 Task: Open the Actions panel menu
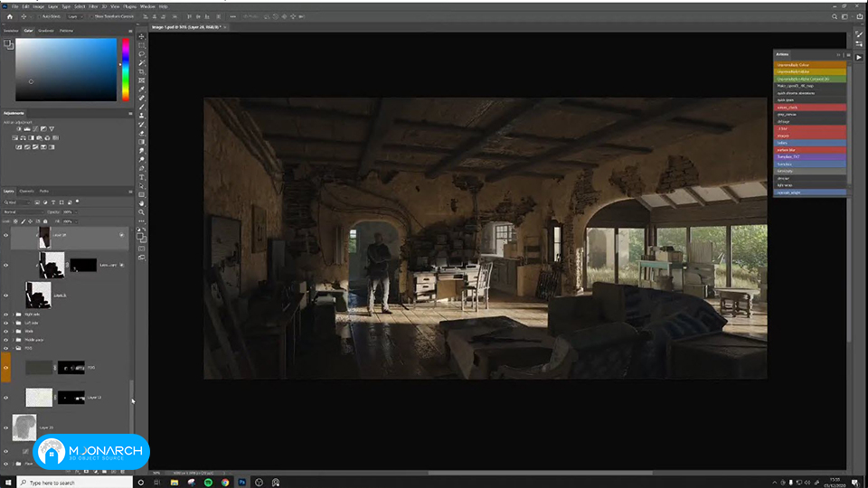[x=848, y=55]
